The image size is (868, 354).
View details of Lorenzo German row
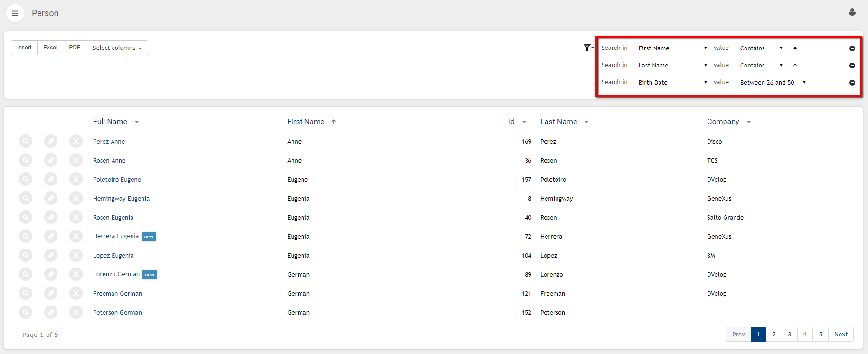(x=26, y=274)
